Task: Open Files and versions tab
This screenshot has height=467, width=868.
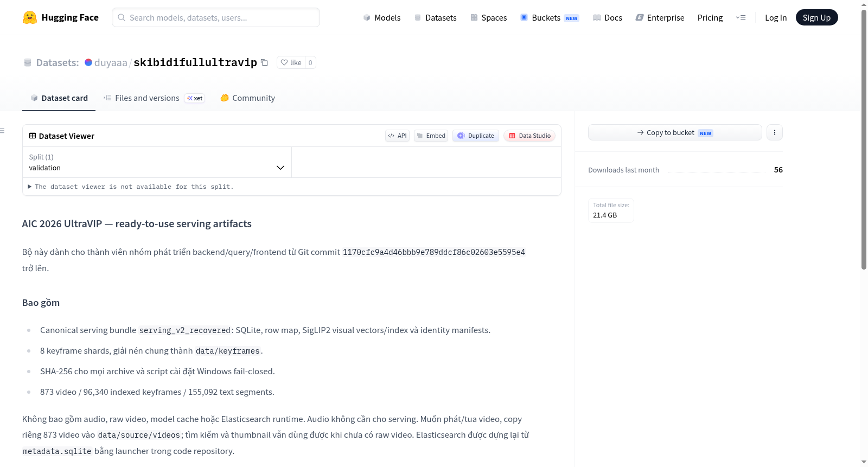Action: pyautogui.click(x=154, y=98)
